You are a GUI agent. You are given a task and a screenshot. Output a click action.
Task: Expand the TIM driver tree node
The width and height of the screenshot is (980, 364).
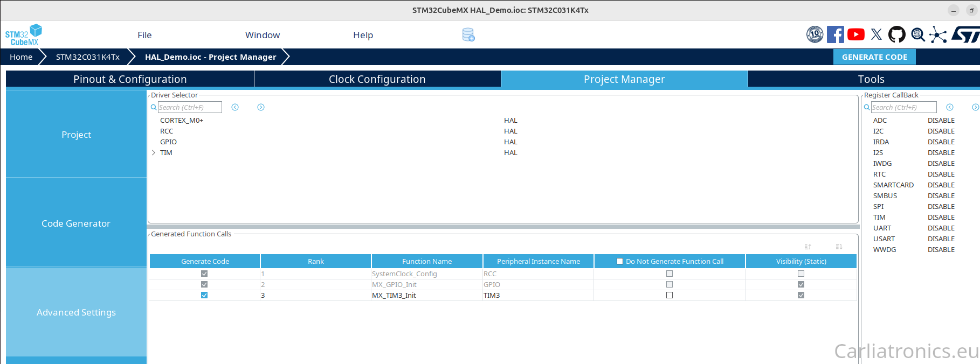point(154,153)
